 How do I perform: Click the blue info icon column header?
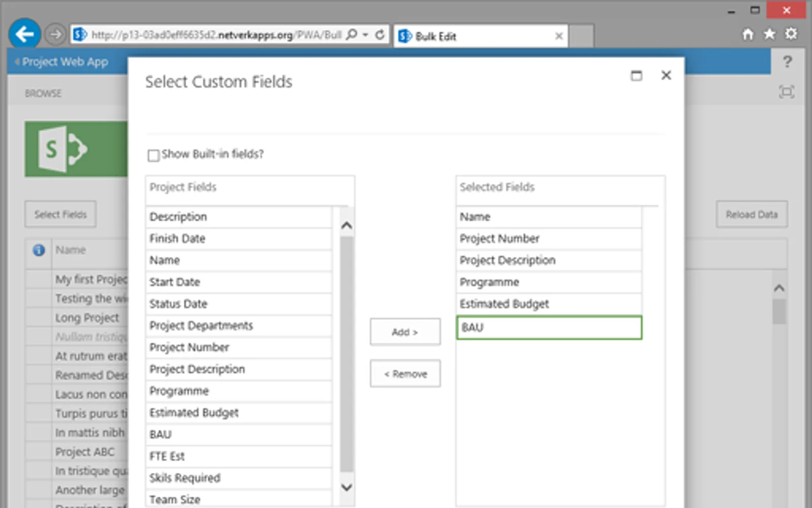[x=39, y=250]
